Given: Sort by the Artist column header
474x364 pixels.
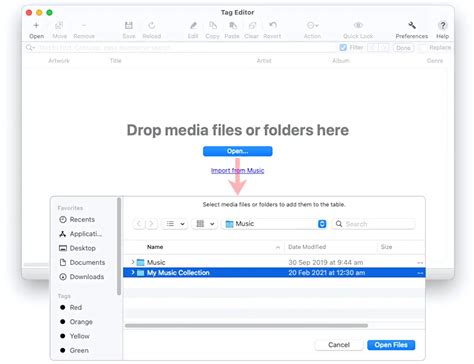Looking at the screenshot, I should pyautogui.click(x=264, y=61).
